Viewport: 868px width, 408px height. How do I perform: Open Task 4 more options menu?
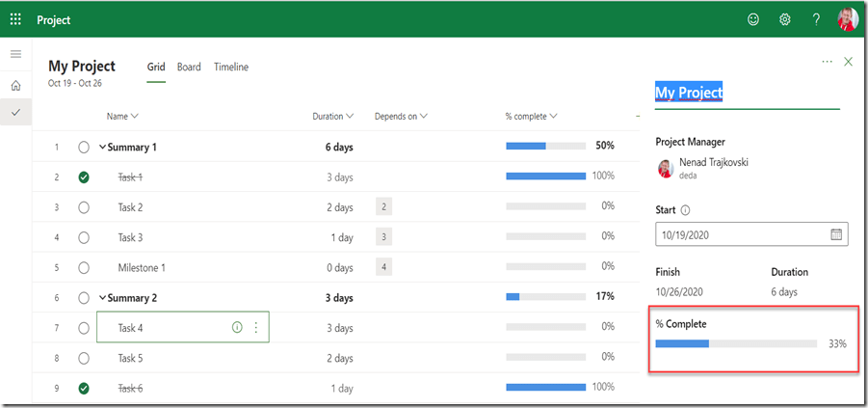click(256, 328)
